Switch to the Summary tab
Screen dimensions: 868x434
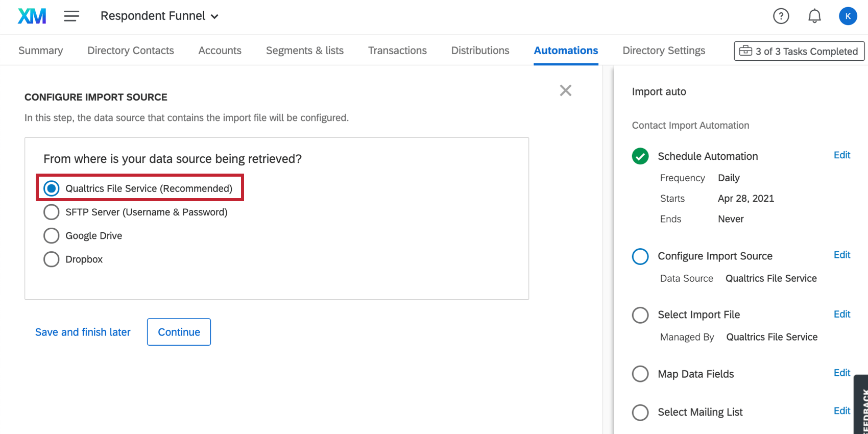[41, 51]
